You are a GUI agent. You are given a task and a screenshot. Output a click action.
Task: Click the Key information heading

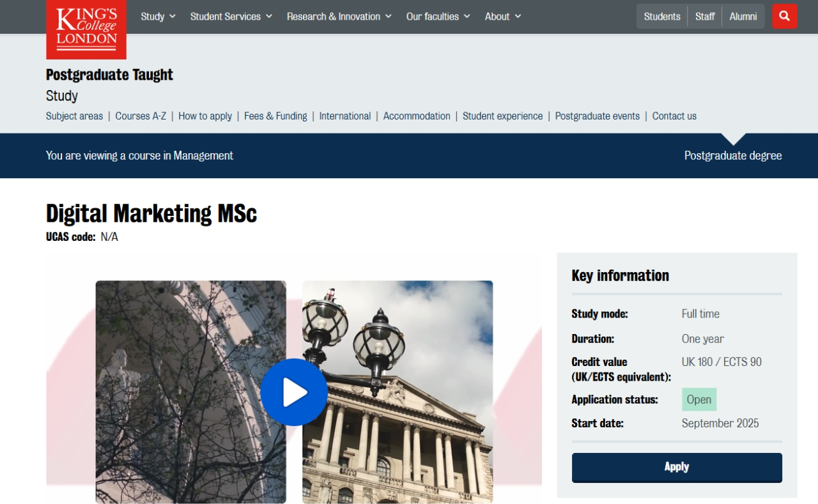pyautogui.click(x=620, y=275)
